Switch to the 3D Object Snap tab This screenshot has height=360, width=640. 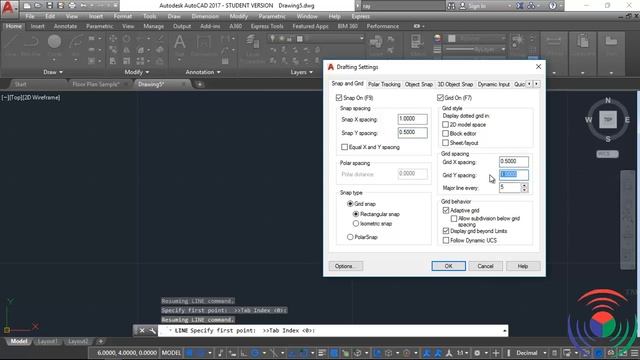click(x=455, y=84)
